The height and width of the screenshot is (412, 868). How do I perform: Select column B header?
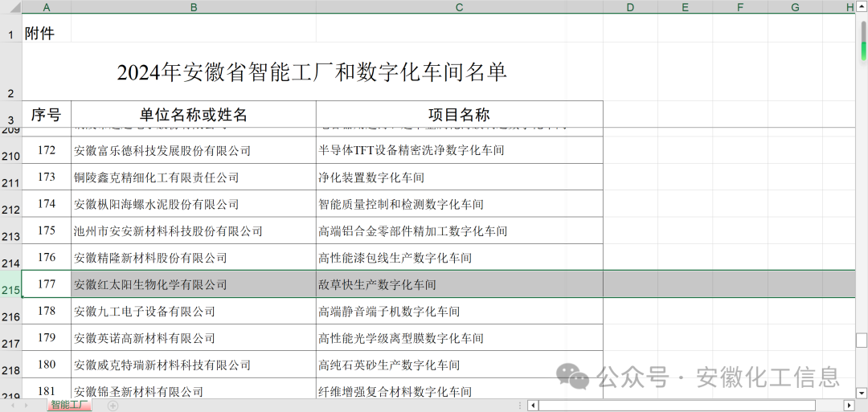tap(194, 6)
